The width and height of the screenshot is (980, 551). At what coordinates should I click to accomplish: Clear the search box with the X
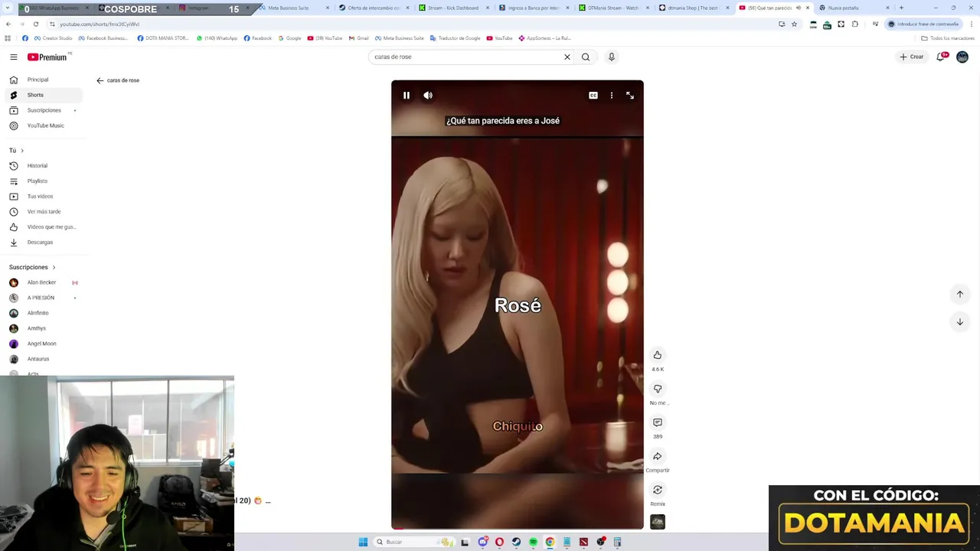tap(567, 57)
